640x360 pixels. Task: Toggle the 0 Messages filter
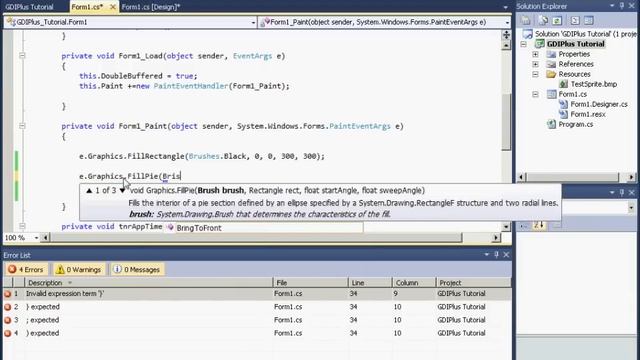pos(137,269)
